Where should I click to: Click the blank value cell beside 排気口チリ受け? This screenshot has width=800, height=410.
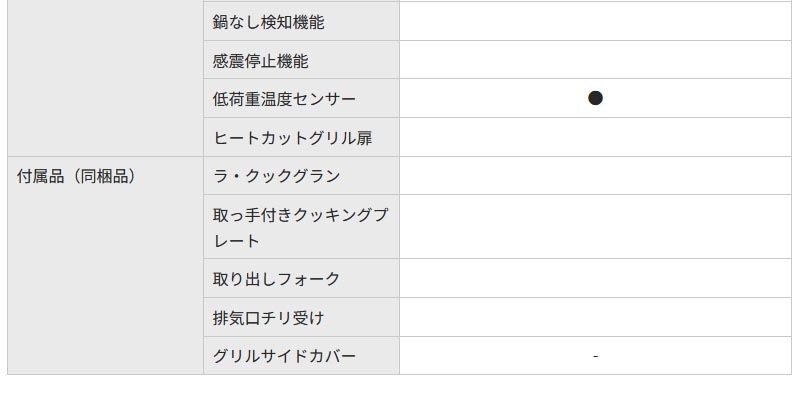pyautogui.click(x=595, y=318)
